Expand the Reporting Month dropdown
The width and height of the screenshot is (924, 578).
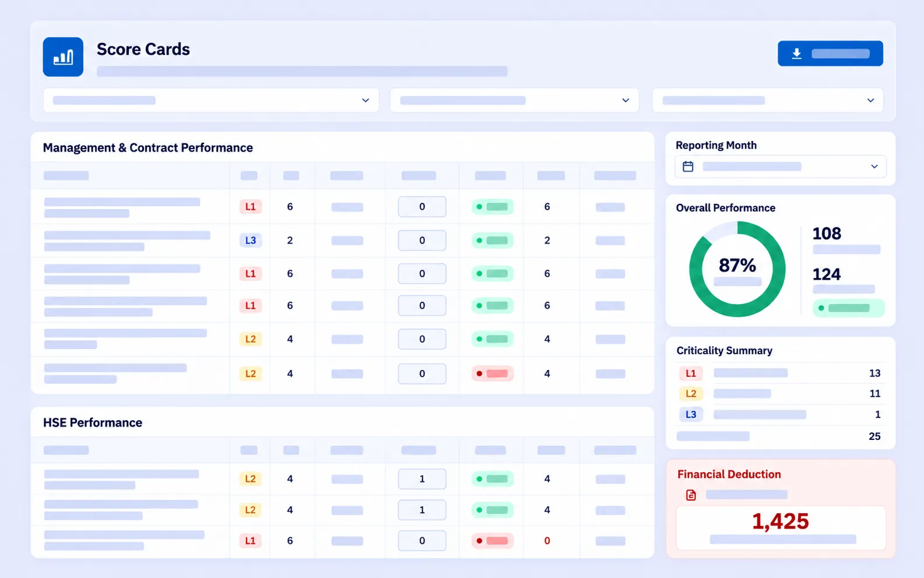coord(781,167)
